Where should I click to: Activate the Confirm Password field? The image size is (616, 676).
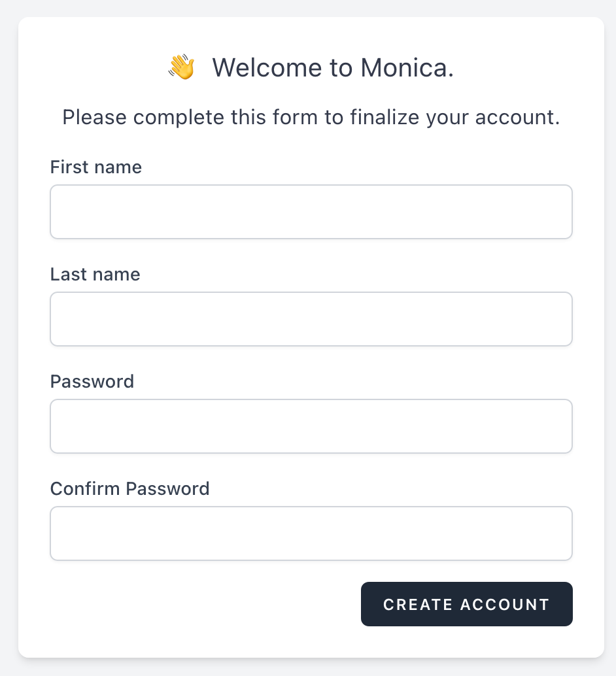coord(311,533)
